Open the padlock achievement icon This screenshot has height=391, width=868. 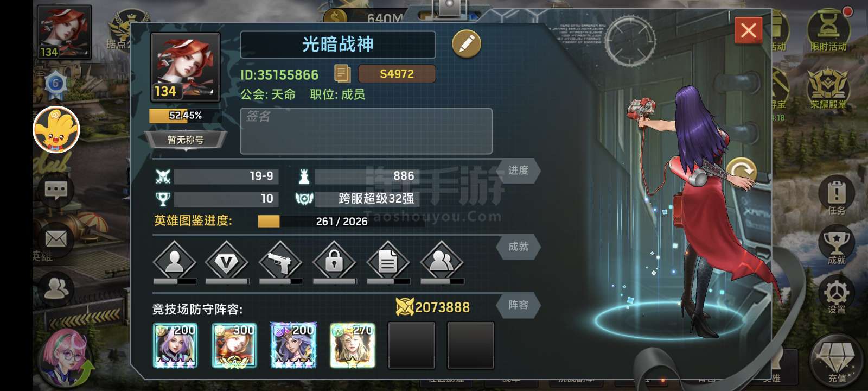pos(334,263)
